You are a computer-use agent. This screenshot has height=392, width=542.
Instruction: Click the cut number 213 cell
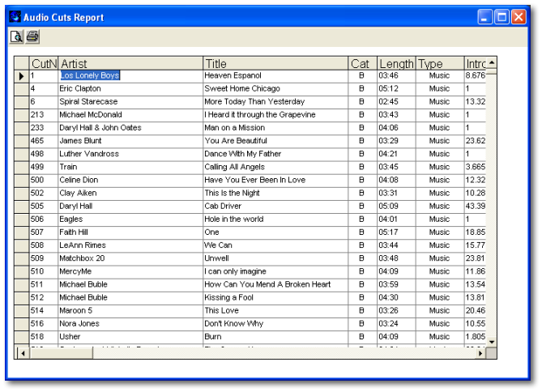[44, 115]
